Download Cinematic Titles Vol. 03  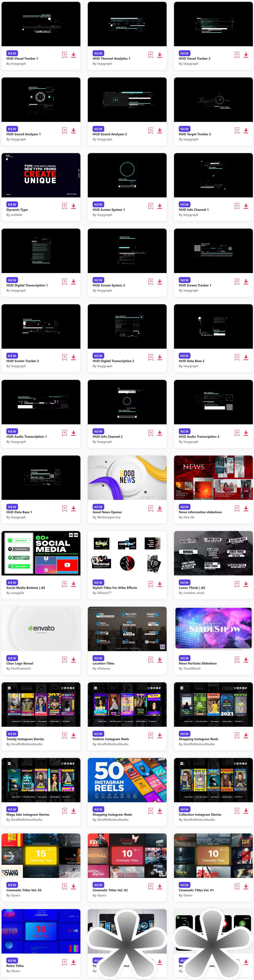(74, 886)
